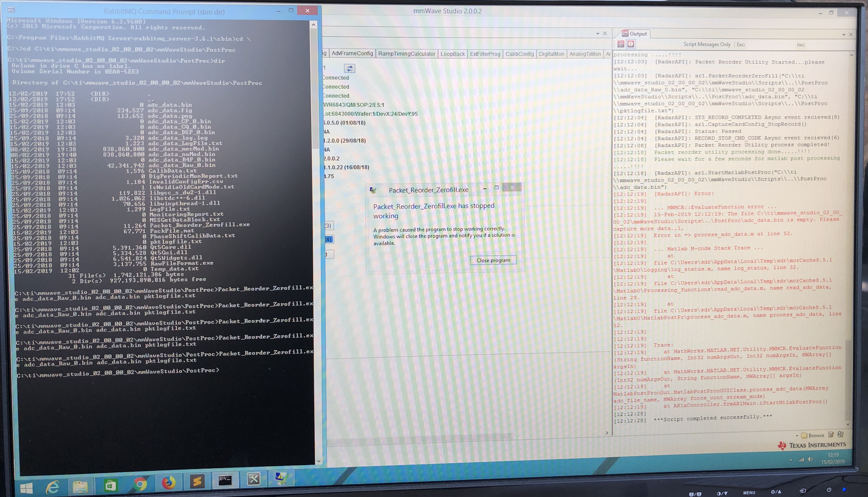This screenshot has width=868, height=497.
Task: Click the edit script icon next to Browse
Action: (x=831, y=435)
